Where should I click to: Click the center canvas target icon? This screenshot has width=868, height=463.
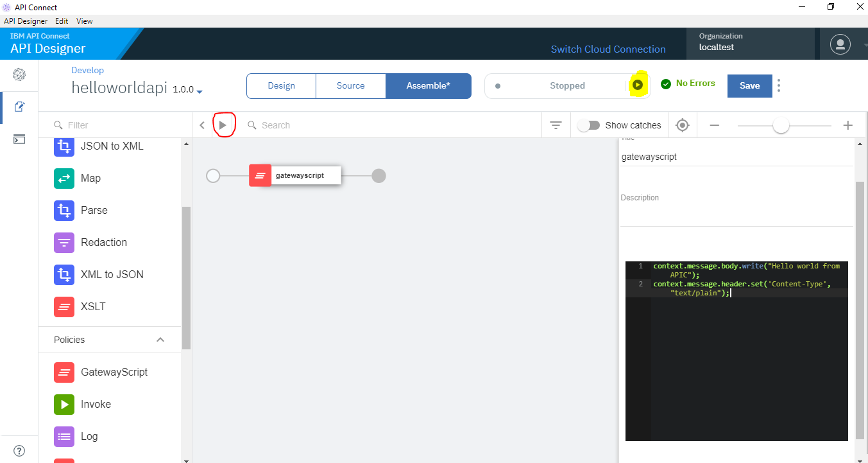click(683, 125)
